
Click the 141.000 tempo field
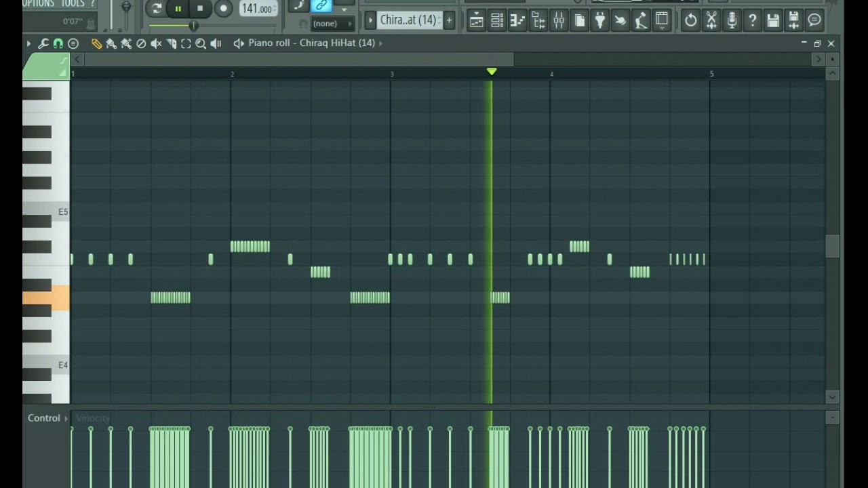[258, 9]
